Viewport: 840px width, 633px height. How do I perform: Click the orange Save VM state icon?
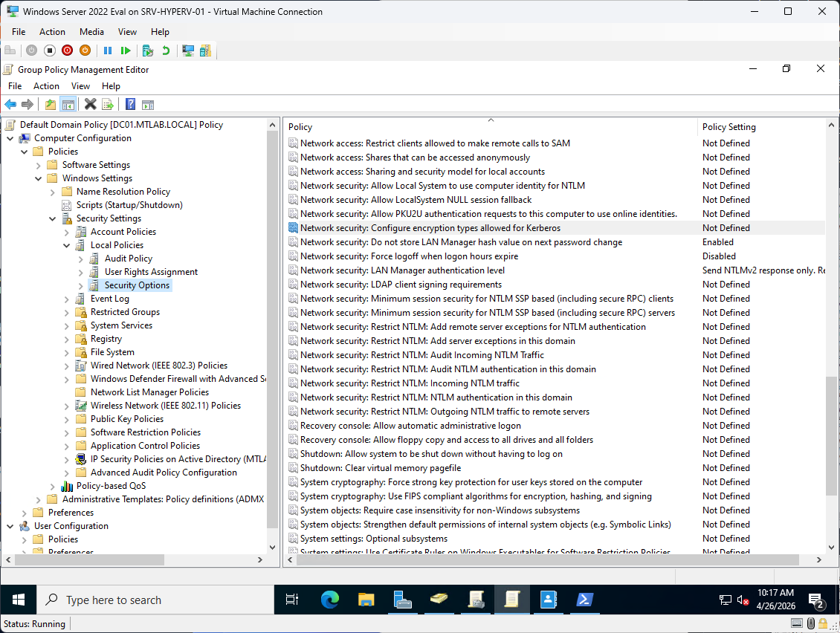(x=85, y=51)
